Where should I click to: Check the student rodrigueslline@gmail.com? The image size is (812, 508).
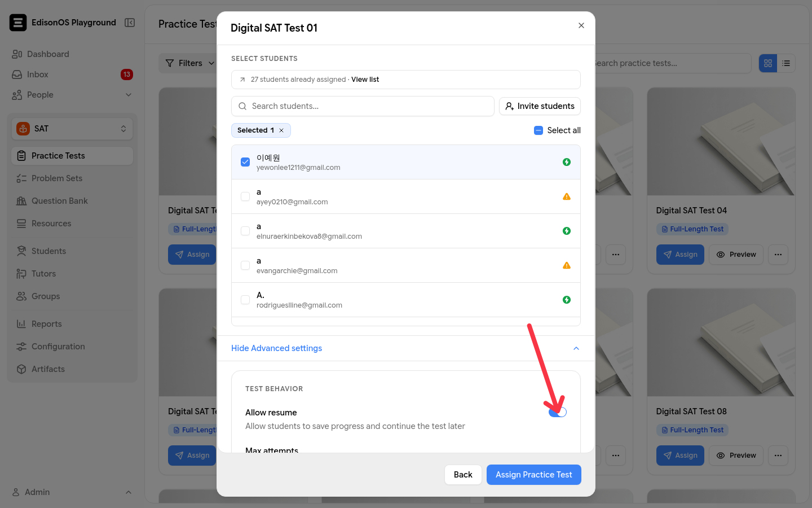click(245, 300)
